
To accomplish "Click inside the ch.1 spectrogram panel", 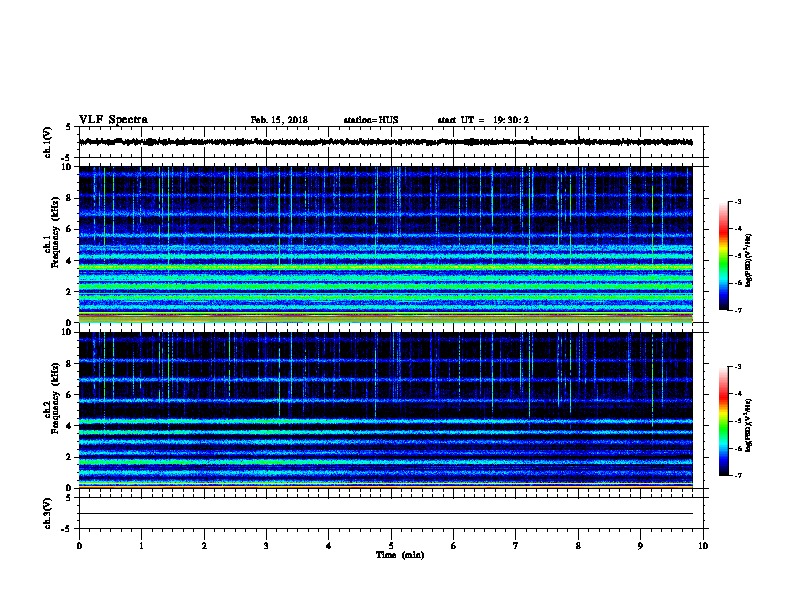I will point(386,244).
